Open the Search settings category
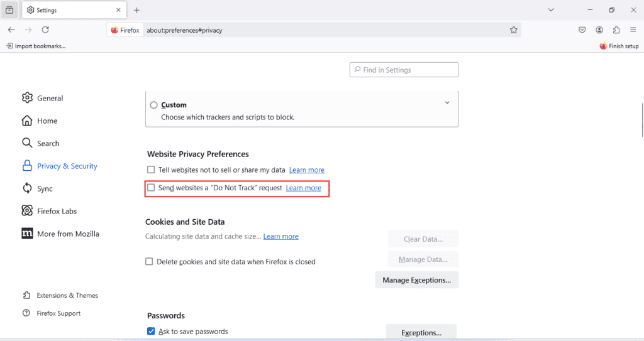The image size is (644, 341). click(48, 143)
